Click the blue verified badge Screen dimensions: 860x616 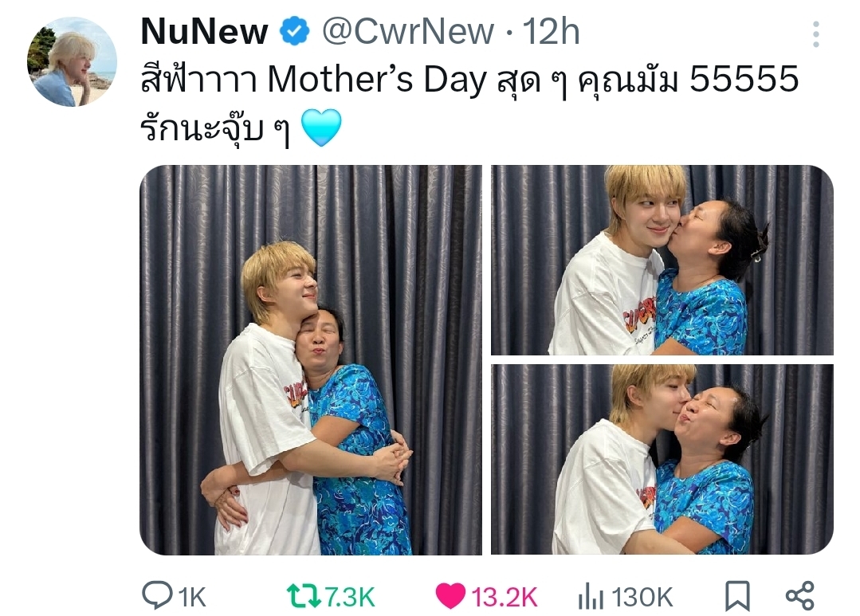pyautogui.click(x=295, y=31)
